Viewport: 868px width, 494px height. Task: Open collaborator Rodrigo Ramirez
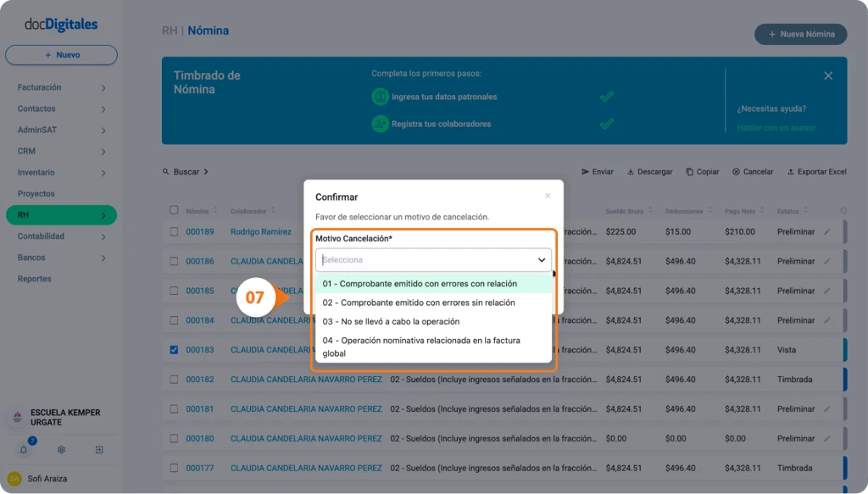click(261, 232)
